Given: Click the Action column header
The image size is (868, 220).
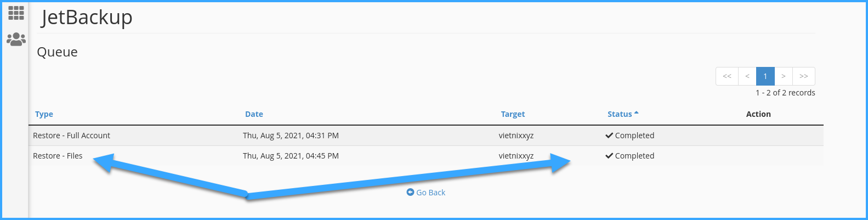Looking at the screenshot, I should (x=758, y=114).
